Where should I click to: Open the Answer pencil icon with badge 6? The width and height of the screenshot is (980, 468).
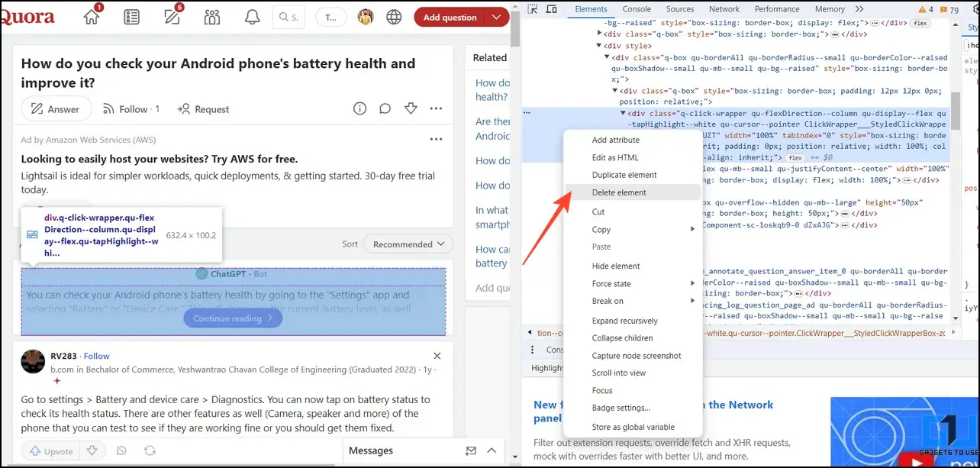[172, 17]
